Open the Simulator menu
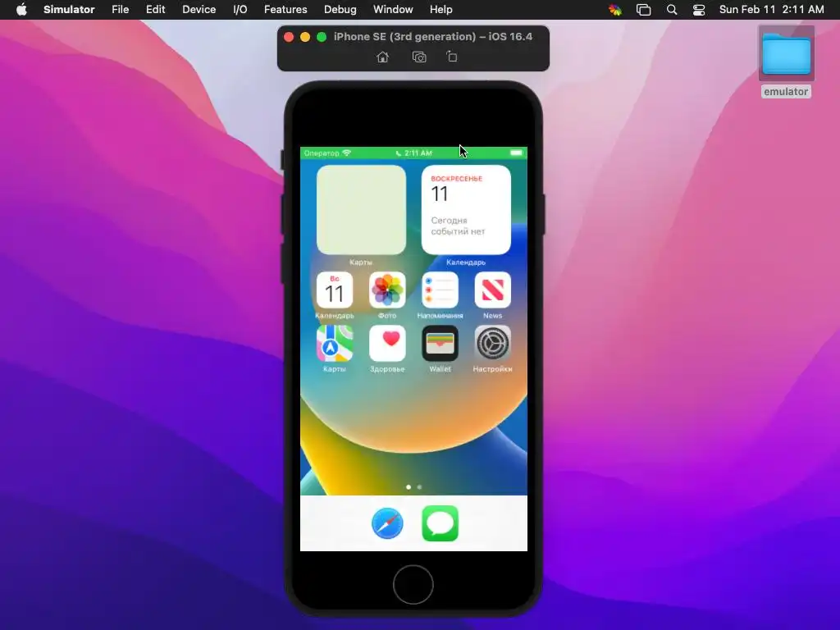Image resolution: width=840 pixels, height=630 pixels. click(69, 10)
